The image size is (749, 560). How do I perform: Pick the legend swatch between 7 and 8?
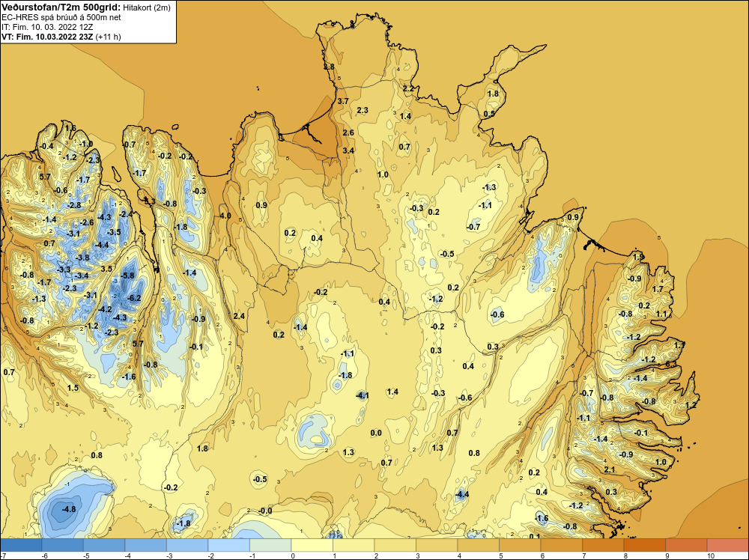[603, 545]
